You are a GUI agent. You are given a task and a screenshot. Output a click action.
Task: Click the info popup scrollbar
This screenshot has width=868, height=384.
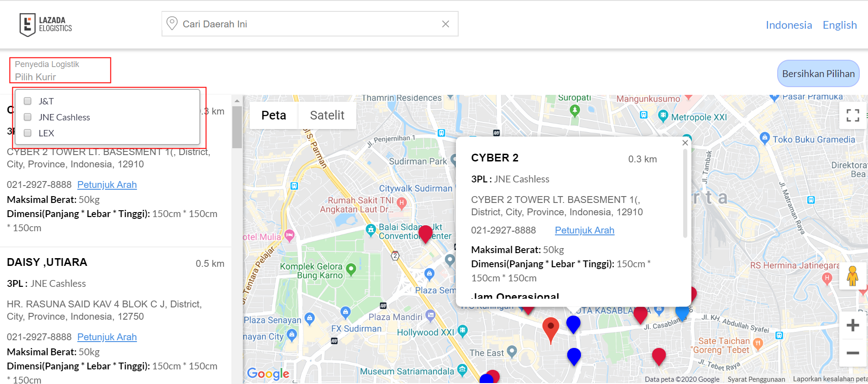point(685,193)
